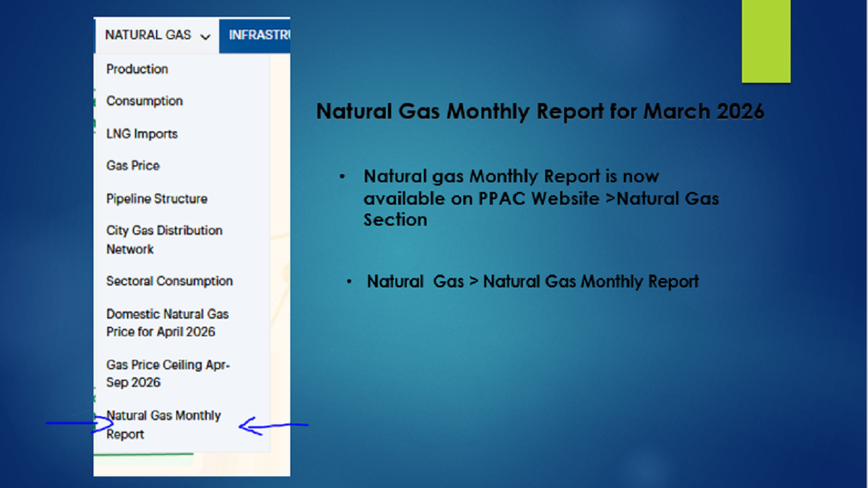868x488 pixels.
Task: Open Pipeline Structure page
Action: [157, 199]
